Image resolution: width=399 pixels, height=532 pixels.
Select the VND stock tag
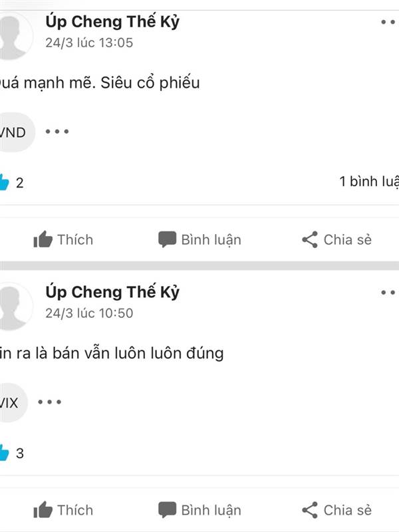point(13,132)
